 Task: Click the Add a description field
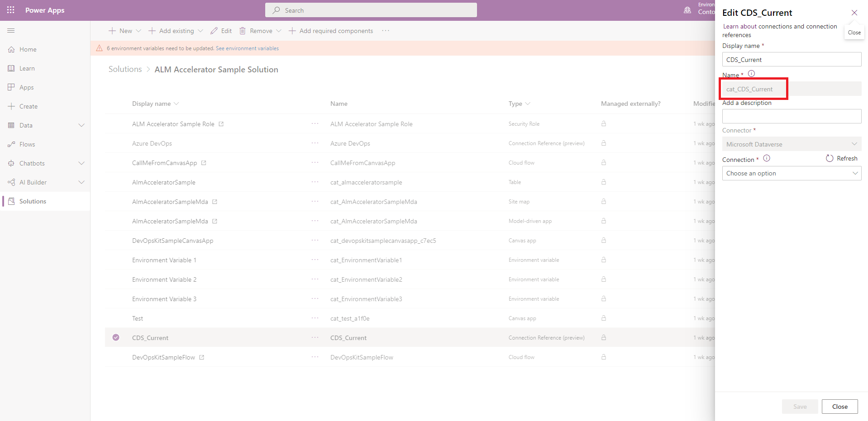coord(792,116)
